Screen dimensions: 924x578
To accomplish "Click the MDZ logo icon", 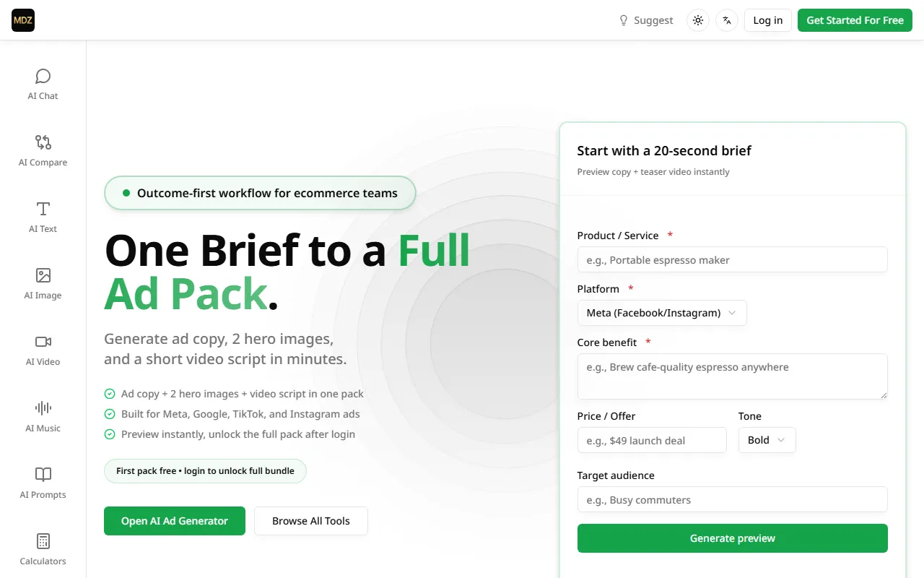I will coord(23,20).
